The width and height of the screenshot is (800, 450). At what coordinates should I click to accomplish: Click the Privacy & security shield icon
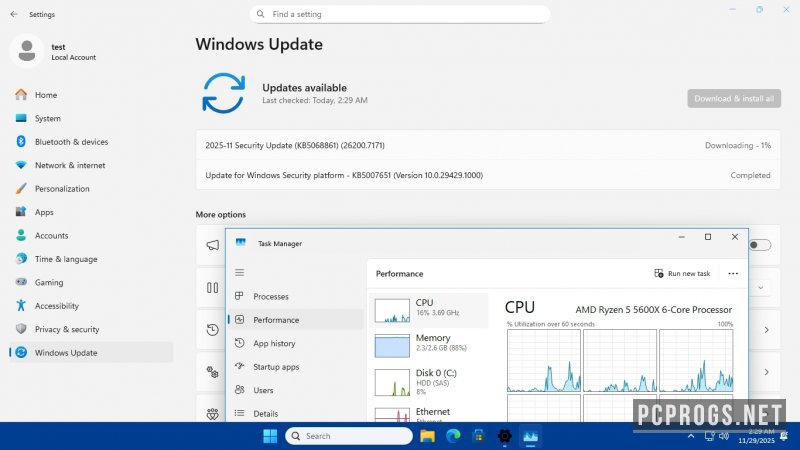(x=21, y=329)
